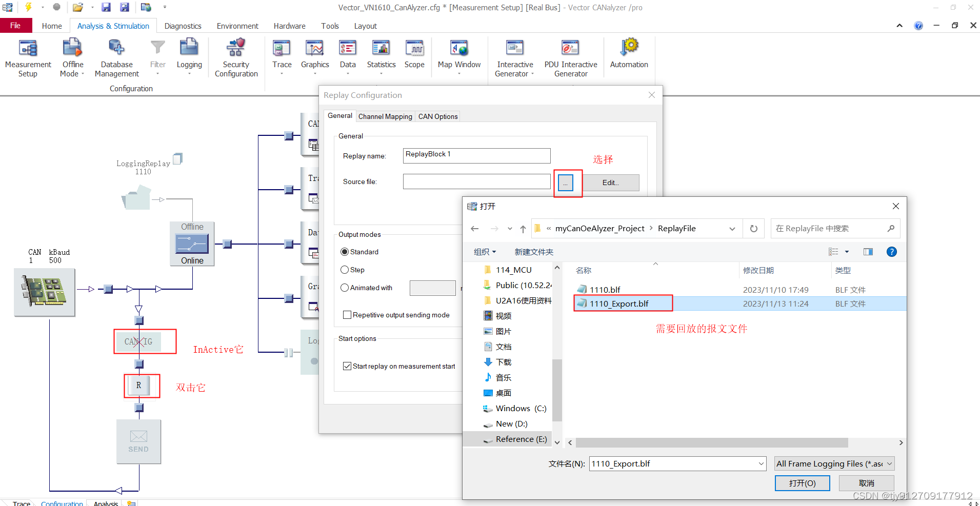Click the CAN IG generator block
The width and height of the screenshot is (980, 506).
click(138, 341)
